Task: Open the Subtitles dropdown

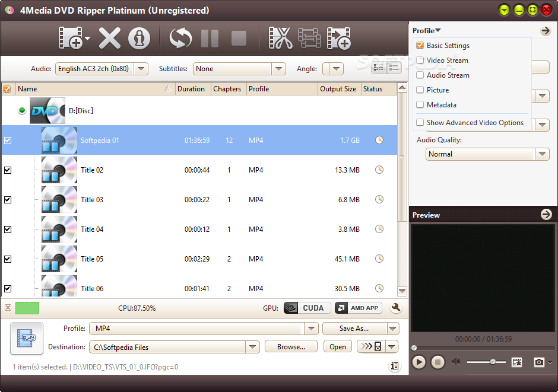Action: (x=278, y=69)
